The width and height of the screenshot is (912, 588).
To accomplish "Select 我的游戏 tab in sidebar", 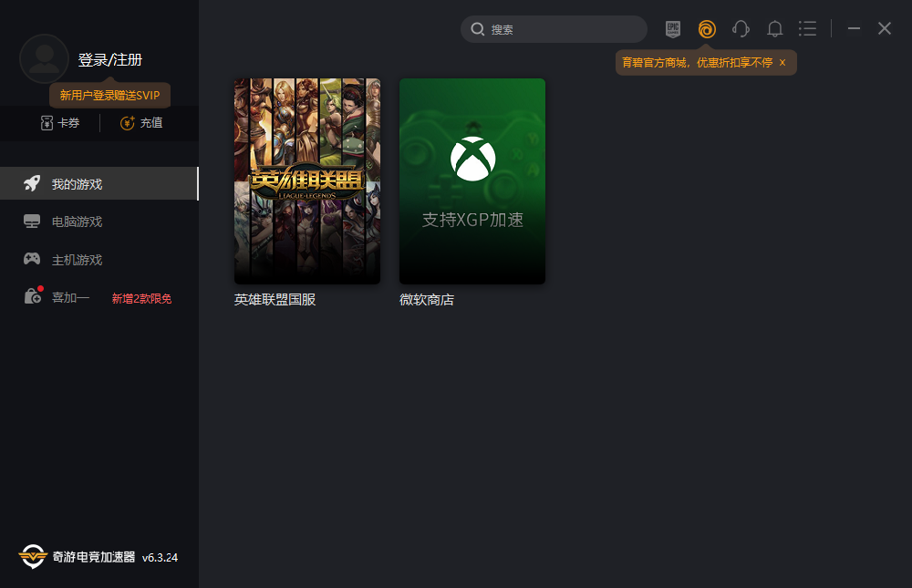I will (99, 184).
